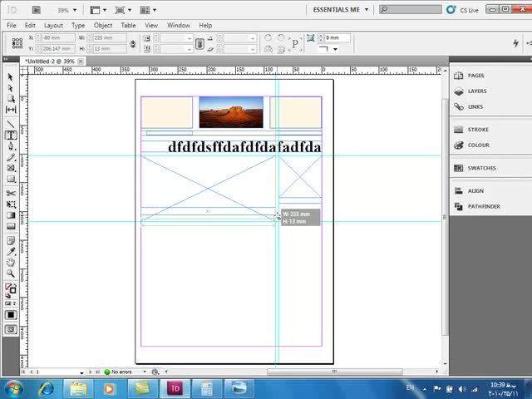This screenshot has height=399, width=532.
Task: Open the Edit menu
Action: tap(30, 25)
